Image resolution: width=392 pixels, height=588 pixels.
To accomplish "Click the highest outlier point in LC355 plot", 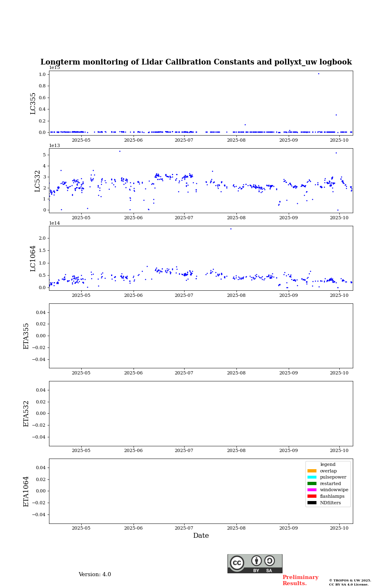I will pos(318,73).
